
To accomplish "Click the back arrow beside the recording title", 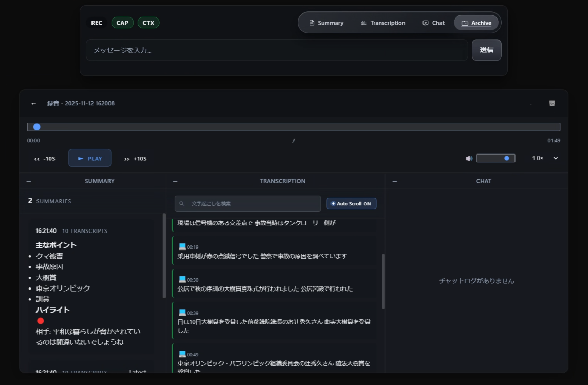I will pos(34,103).
